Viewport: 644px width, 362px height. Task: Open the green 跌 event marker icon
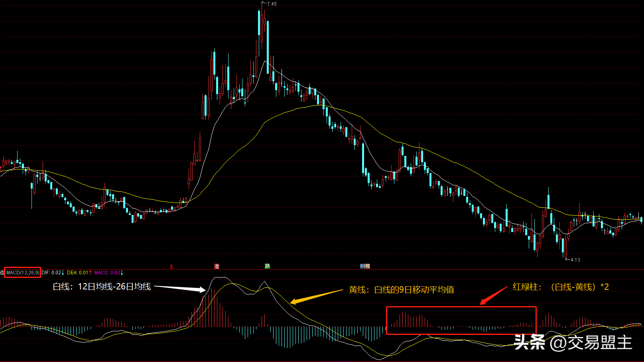(268, 266)
